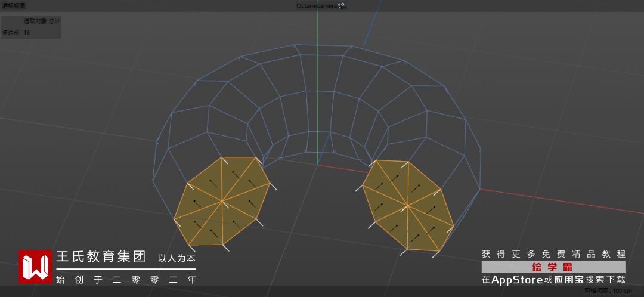Click the 多边形 16 count in HUD

click(x=16, y=32)
